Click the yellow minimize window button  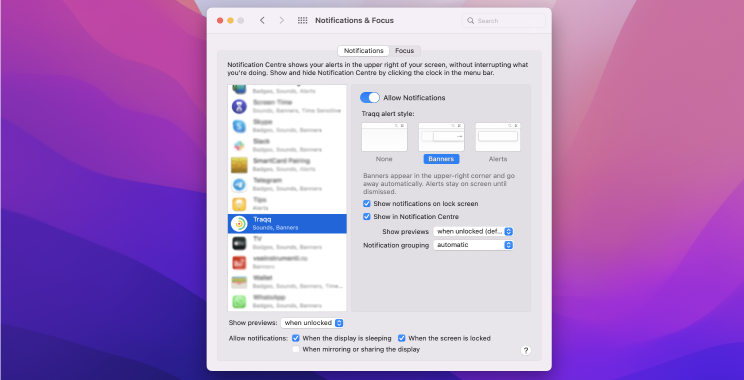[x=230, y=20]
